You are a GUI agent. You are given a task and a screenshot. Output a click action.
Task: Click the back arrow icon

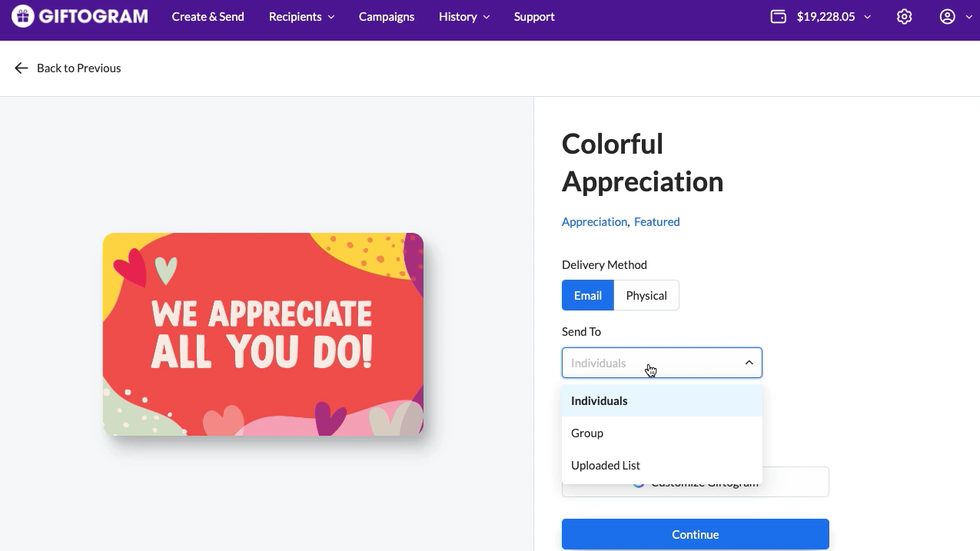[22, 68]
